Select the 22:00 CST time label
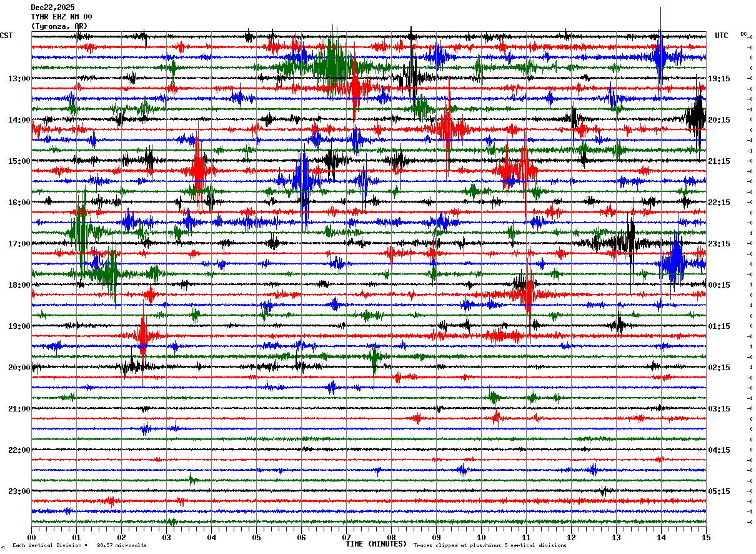 pyautogui.click(x=19, y=450)
